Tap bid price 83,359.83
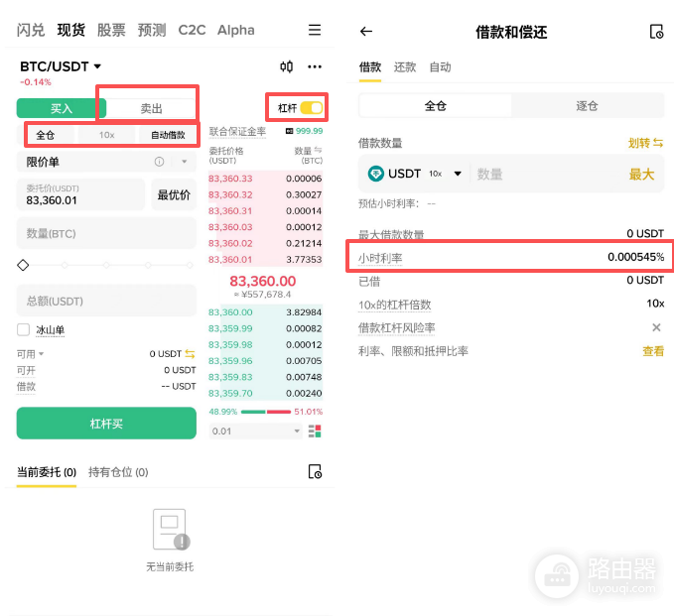Viewport: 674px width, 616px height. pos(230,377)
